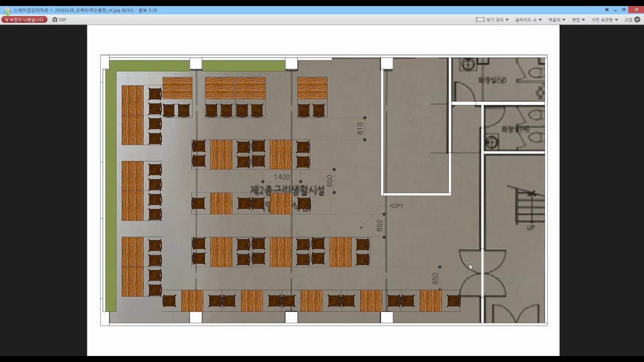Click the Honeyview app logo icon

tap(7, 10)
